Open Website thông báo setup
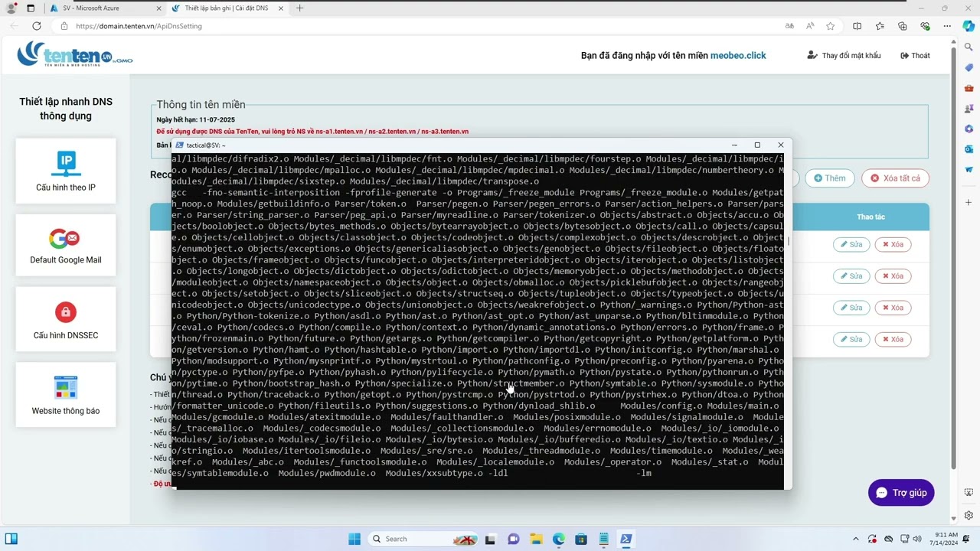 tap(66, 395)
